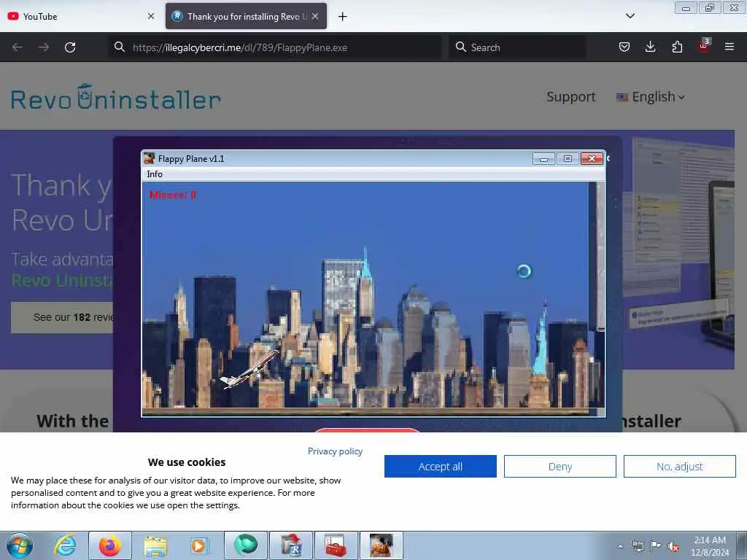
Task: Go forward one page
Action: tap(43, 47)
